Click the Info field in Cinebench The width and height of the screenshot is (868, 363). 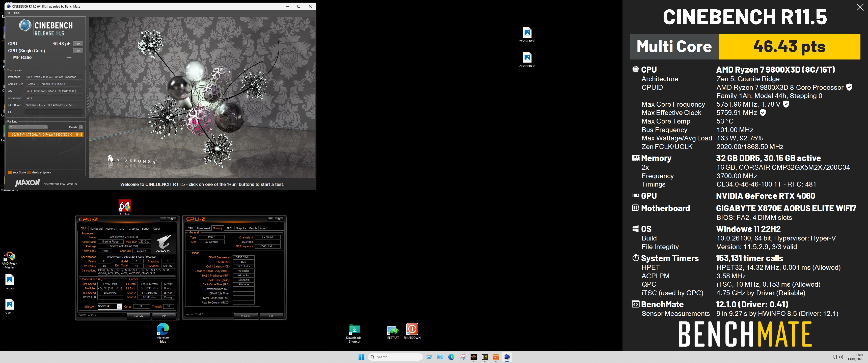[53, 112]
